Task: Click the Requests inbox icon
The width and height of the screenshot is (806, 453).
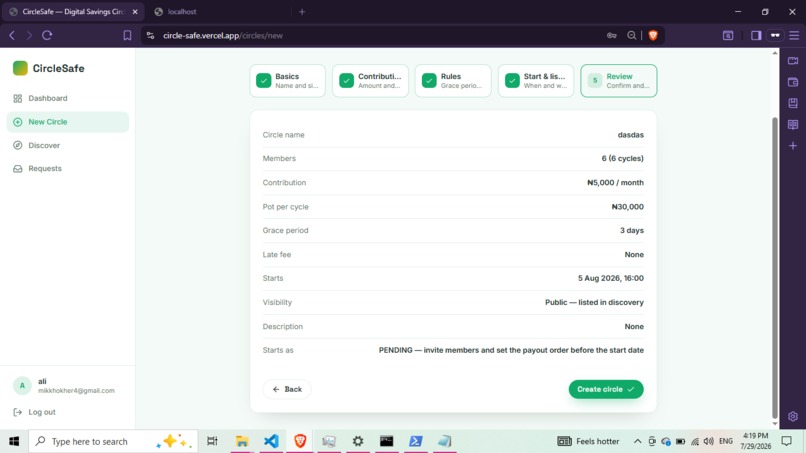Action: click(x=17, y=169)
